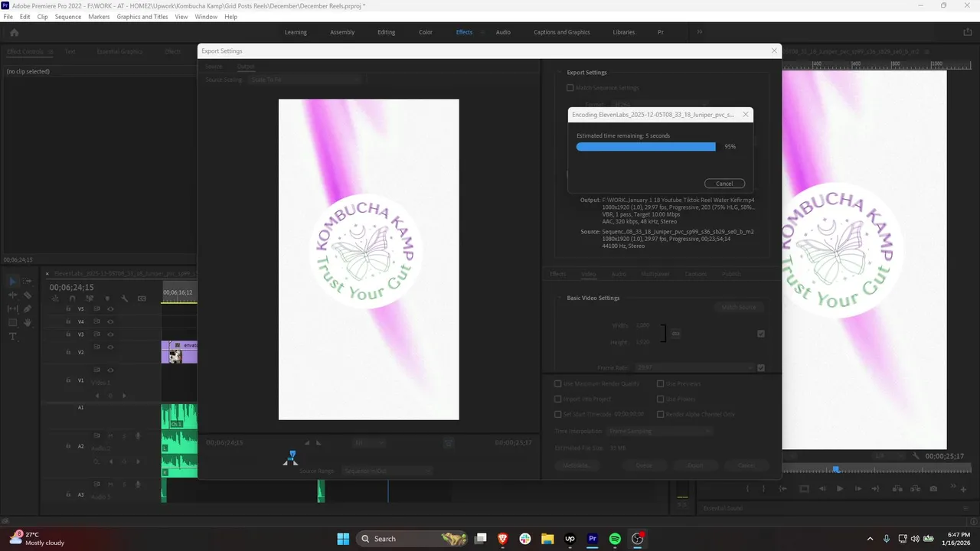Select the Ripple Edit tool
The image size is (980, 551).
(x=12, y=295)
